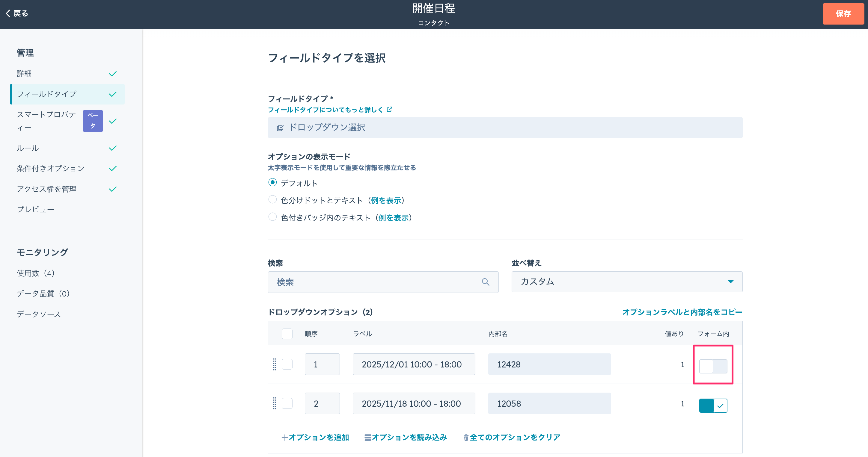Enable the フォーム内 toggle for 2025/12/01 option
The height and width of the screenshot is (457, 868).
coord(713,366)
